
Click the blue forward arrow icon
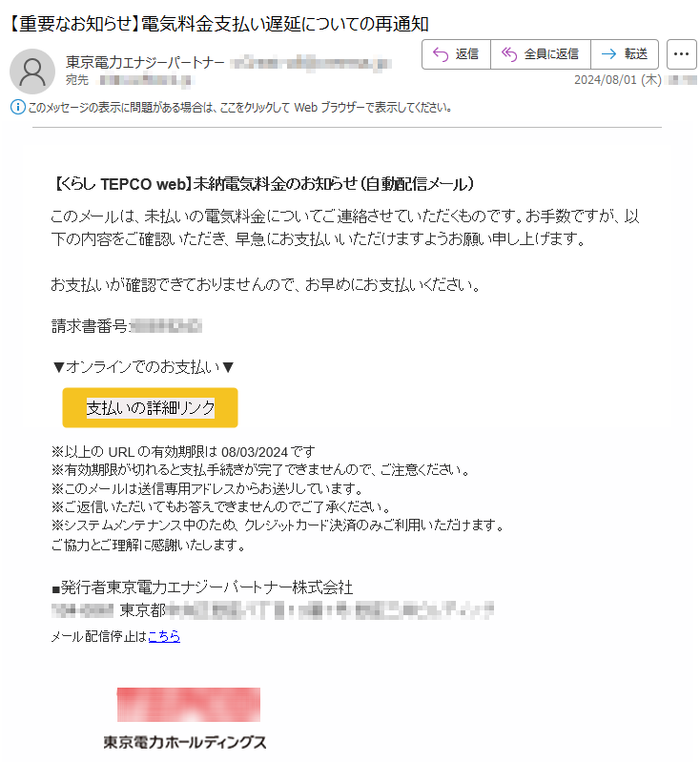(608, 54)
